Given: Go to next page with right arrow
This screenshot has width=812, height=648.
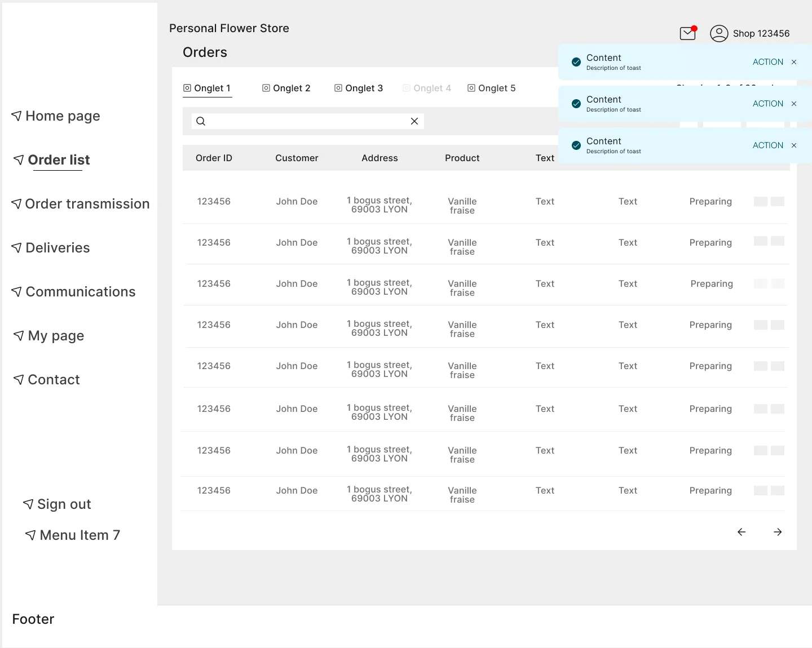Looking at the screenshot, I should (778, 532).
